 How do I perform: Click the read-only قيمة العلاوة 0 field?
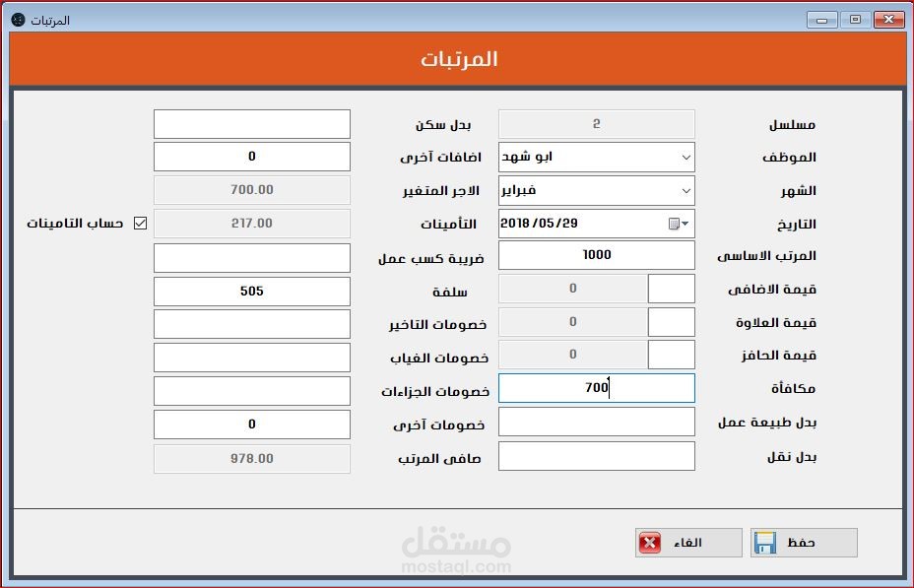point(573,322)
